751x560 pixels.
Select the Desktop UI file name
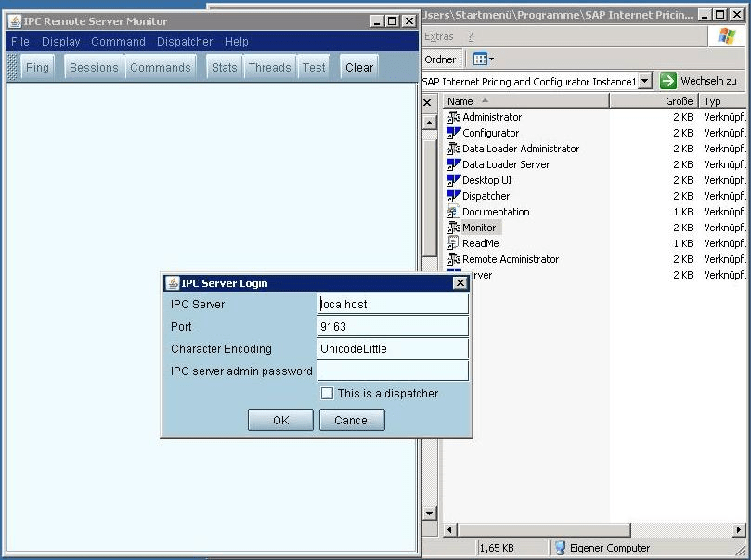(487, 180)
